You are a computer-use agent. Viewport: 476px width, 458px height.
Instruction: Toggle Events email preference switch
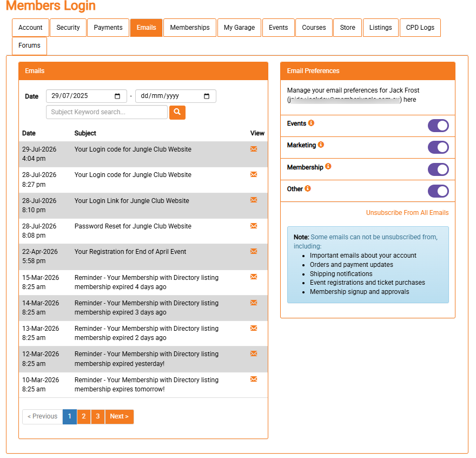[x=438, y=126]
